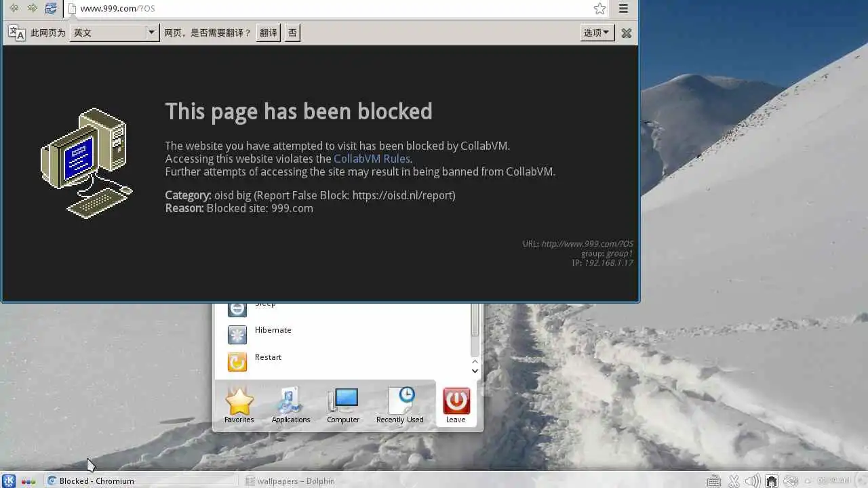Switch to Blocked - Chromium taskbar entry
The height and width of the screenshot is (488, 868).
click(141, 481)
